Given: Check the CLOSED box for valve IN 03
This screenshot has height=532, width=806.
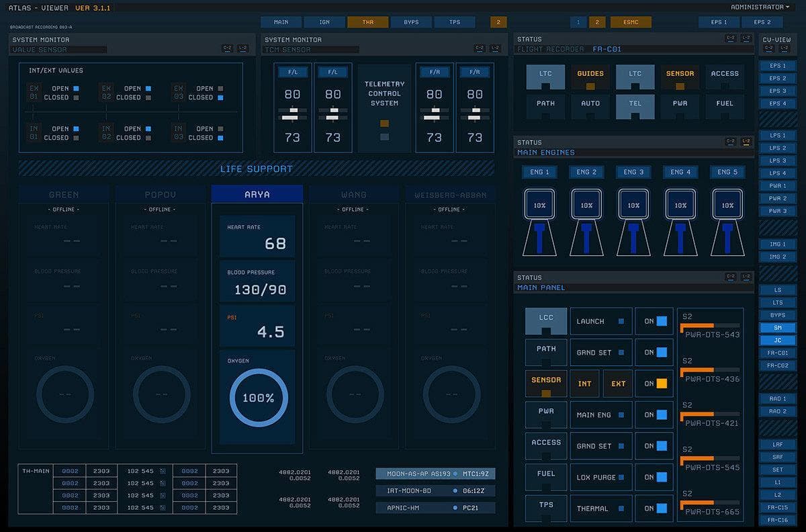Looking at the screenshot, I should click(220, 138).
